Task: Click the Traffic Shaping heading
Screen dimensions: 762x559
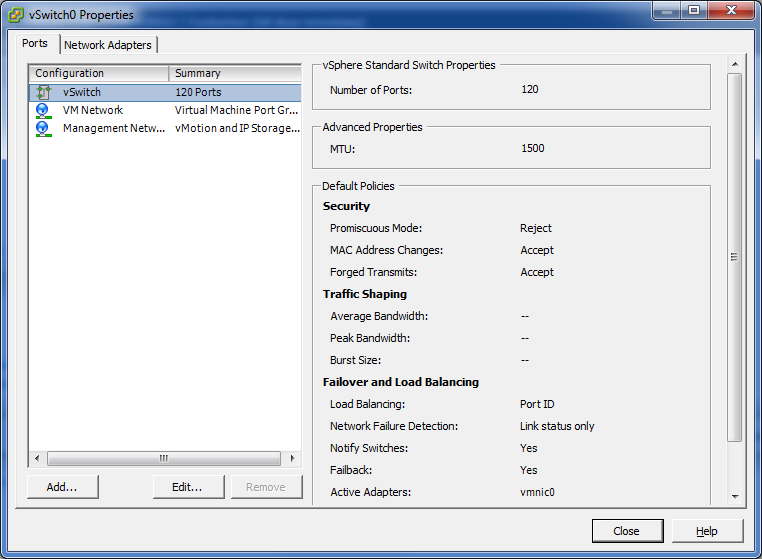Action: click(x=364, y=295)
